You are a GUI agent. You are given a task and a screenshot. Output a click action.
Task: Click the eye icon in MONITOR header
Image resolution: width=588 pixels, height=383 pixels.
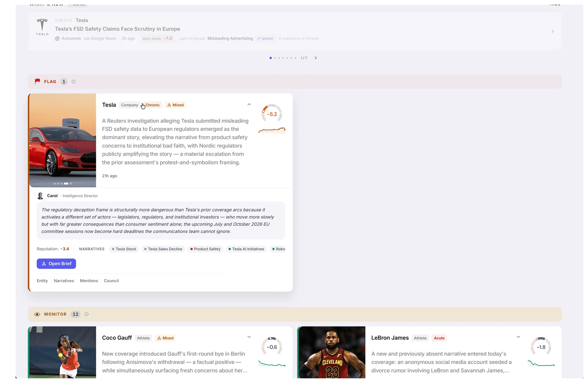(37, 314)
